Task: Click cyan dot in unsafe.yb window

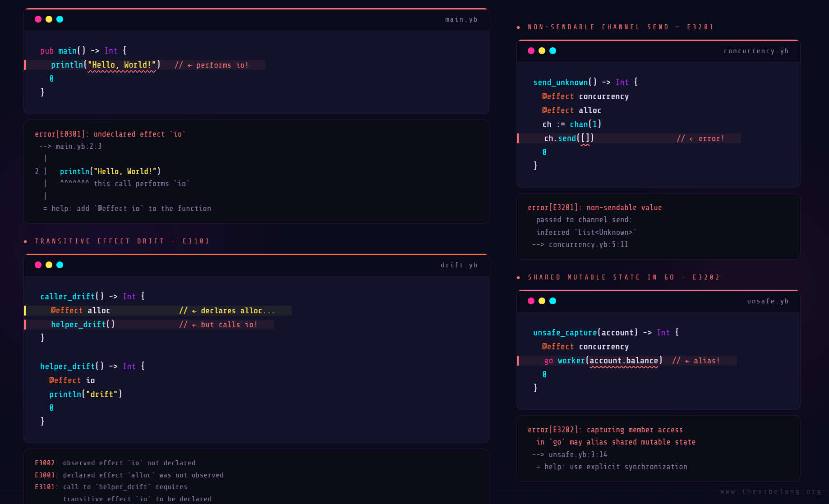Action: (x=553, y=301)
